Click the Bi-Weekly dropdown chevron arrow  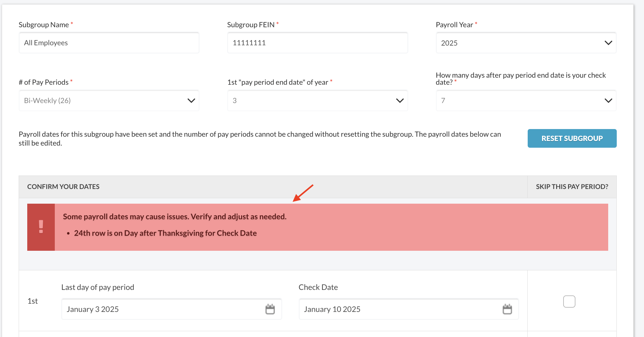coord(191,101)
